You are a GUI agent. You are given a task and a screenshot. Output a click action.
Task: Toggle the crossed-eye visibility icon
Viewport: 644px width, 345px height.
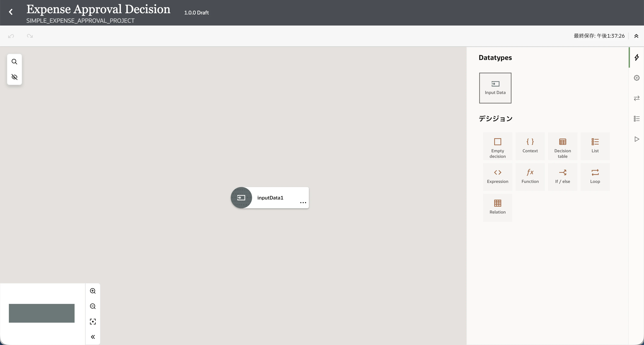pyautogui.click(x=14, y=77)
